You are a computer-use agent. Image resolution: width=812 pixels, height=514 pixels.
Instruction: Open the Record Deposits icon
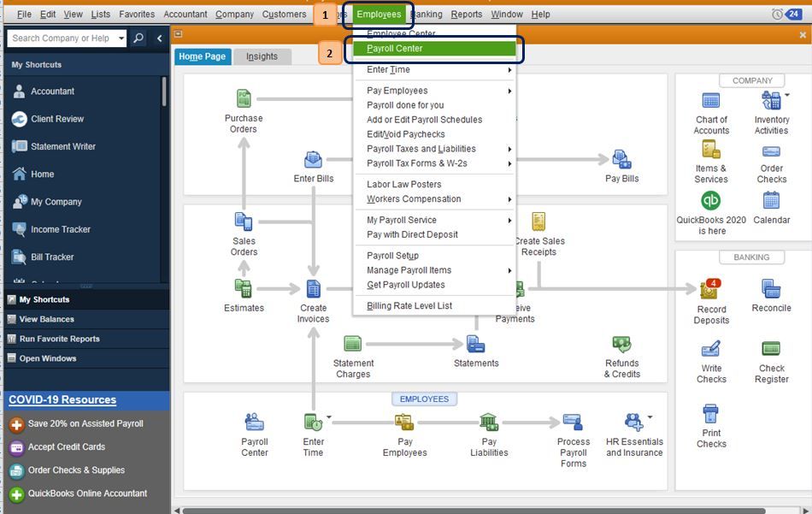(x=709, y=290)
